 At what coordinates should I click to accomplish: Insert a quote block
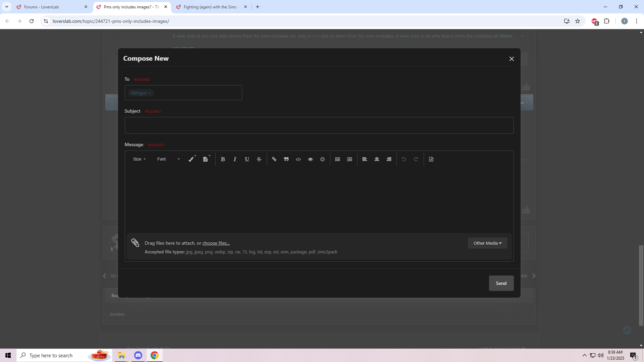[x=286, y=159]
